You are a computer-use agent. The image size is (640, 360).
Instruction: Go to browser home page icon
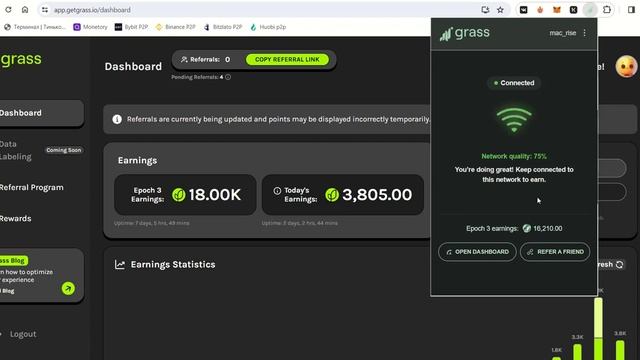tap(25, 9)
